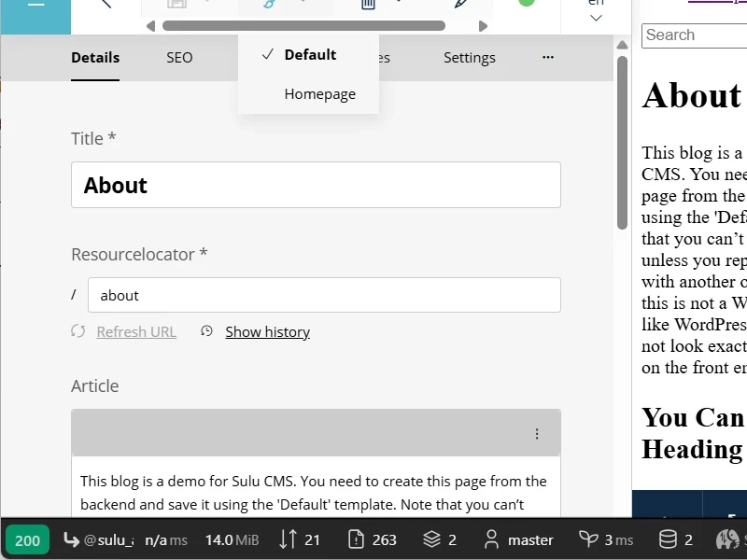Image resolution: width=747 pixels, height=560 pixels.
Task: Open the security user master panel
Action: coord(518,539)
